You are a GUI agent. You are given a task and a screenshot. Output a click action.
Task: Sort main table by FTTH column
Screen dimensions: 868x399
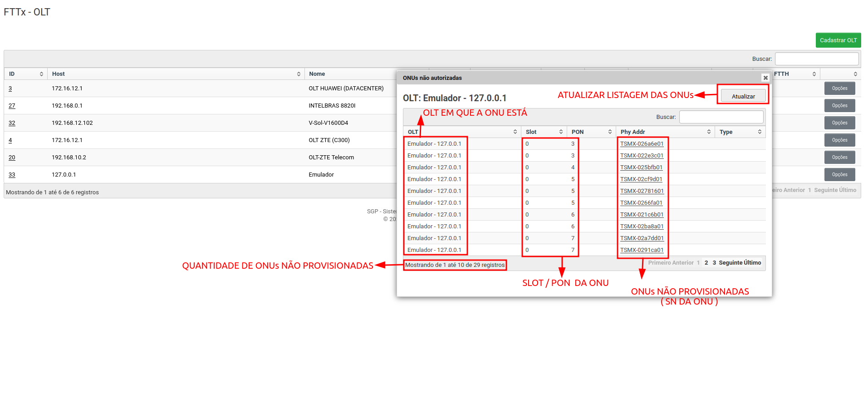click(814, 74)
